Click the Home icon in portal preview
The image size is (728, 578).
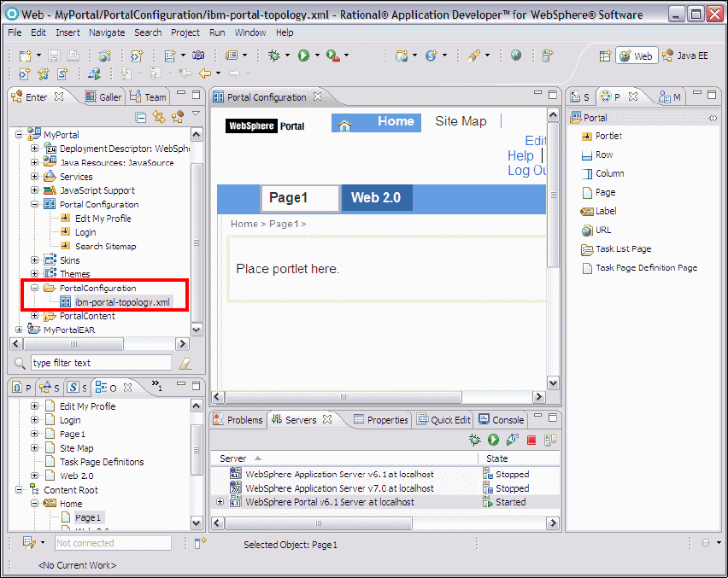pos(344,125)
